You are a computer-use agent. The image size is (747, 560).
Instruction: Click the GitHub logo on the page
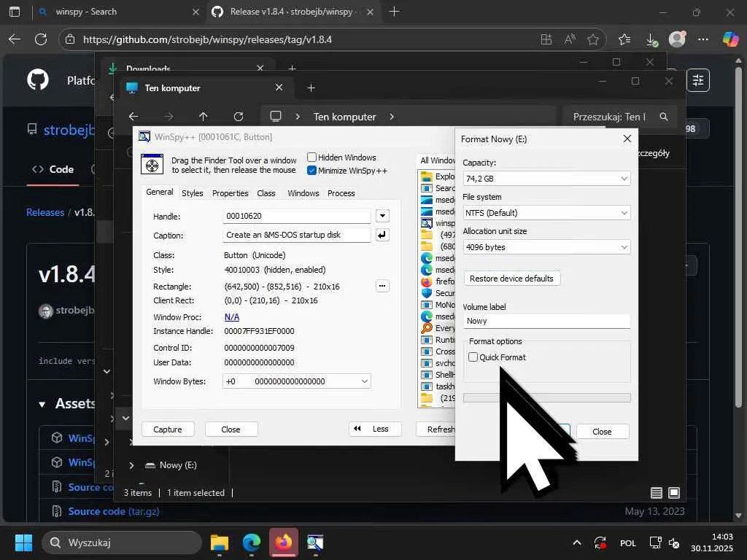click(x=38, y=79)
